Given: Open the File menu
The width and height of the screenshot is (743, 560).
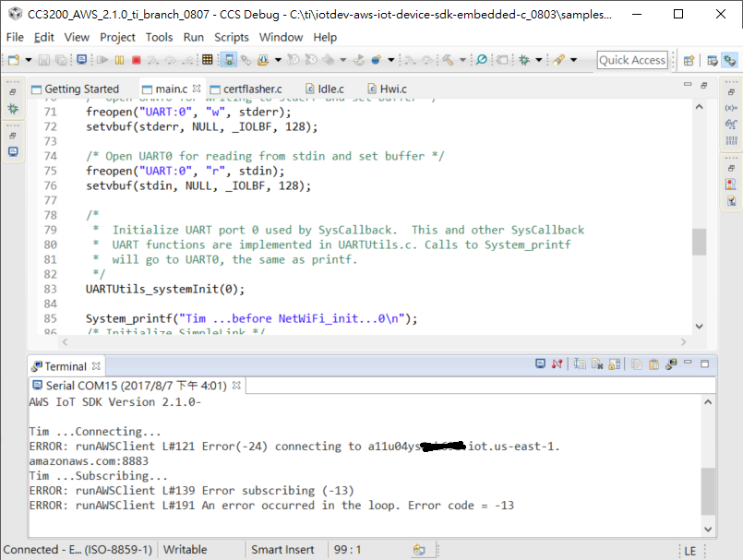Looking at the screenshot, I should point(15,37).
